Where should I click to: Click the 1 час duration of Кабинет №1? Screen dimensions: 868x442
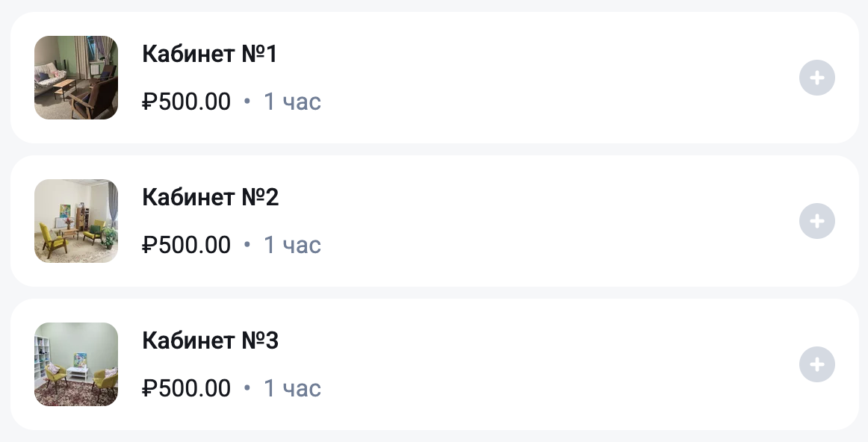292,102
